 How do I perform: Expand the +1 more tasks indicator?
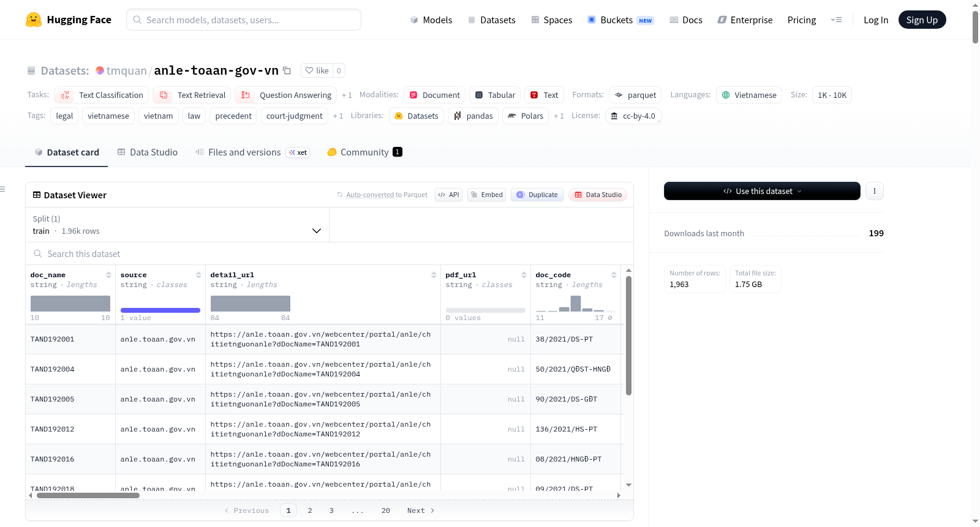click(347, 95)
